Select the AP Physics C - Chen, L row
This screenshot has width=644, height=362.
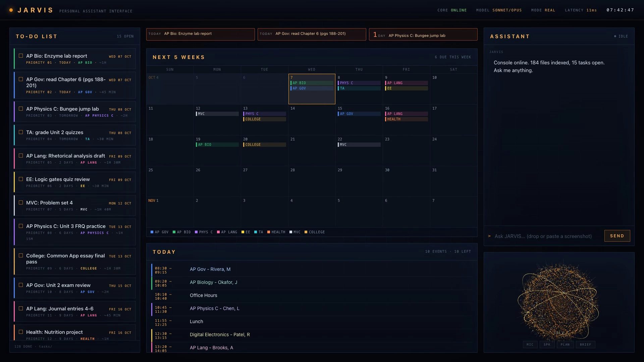[x=312, y=309]
